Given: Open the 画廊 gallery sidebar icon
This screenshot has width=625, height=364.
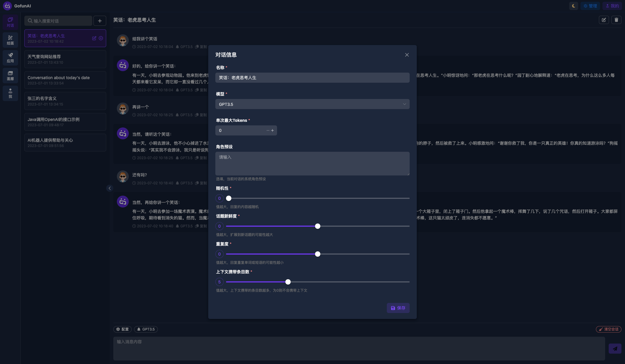Looking at the screenshot, I should pyautogui.click(x=10, y=75).
